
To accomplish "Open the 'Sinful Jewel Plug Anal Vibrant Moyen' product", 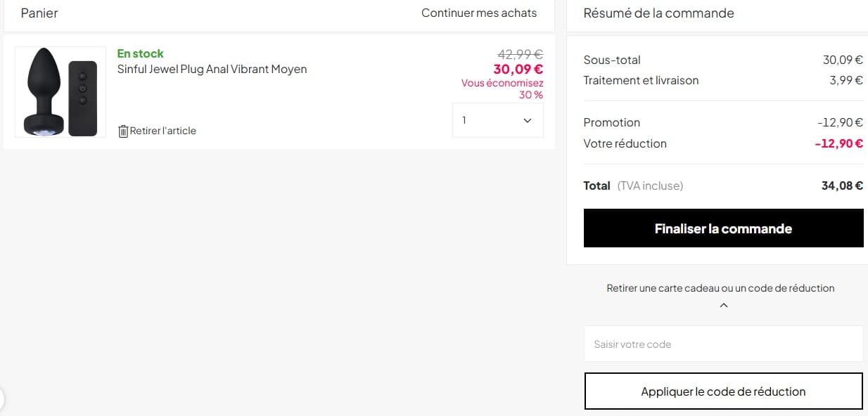I will [212, 69].
